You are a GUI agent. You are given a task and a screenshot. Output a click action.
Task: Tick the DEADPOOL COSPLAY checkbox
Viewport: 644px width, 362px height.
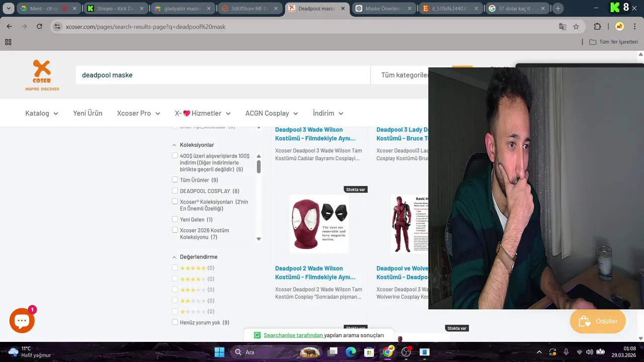point(175,191)
